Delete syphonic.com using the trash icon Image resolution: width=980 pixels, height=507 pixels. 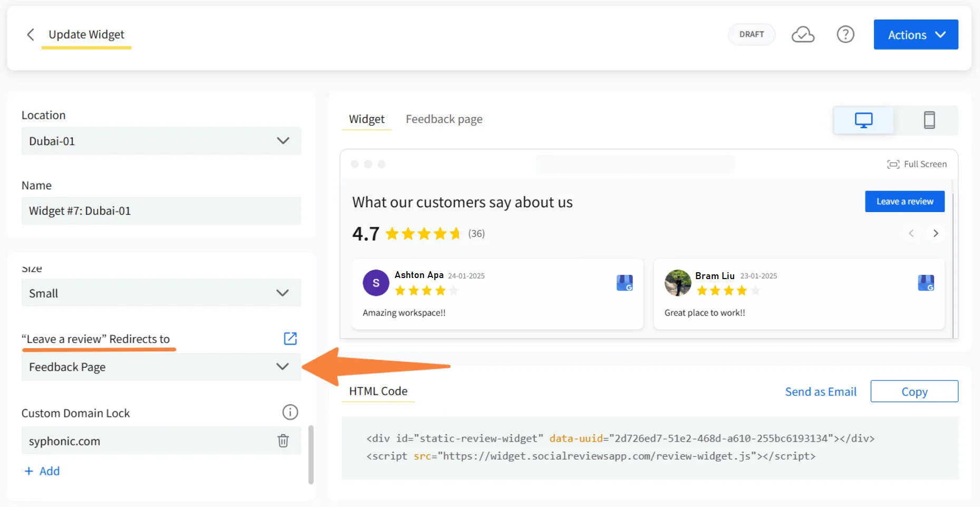click(x=284, y=441)
